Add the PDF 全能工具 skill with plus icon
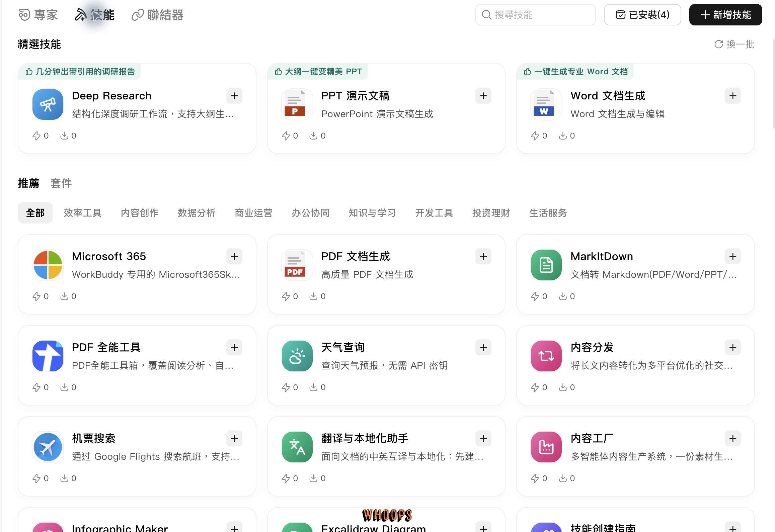This screenshot has width=775, height=532. (x=234, y=348)
